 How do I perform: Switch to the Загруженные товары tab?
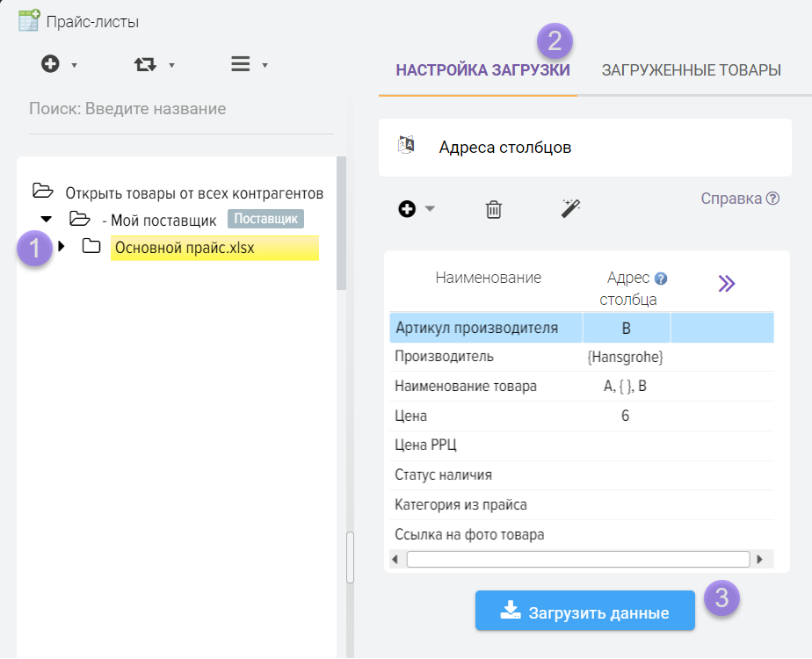pyautogui.click(x=691, y=70)
